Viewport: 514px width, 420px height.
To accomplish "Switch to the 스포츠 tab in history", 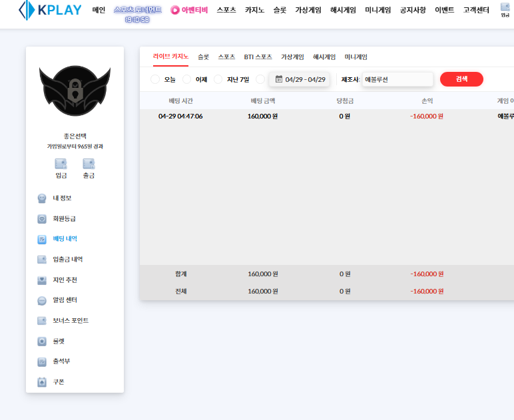I will point(226,57).
